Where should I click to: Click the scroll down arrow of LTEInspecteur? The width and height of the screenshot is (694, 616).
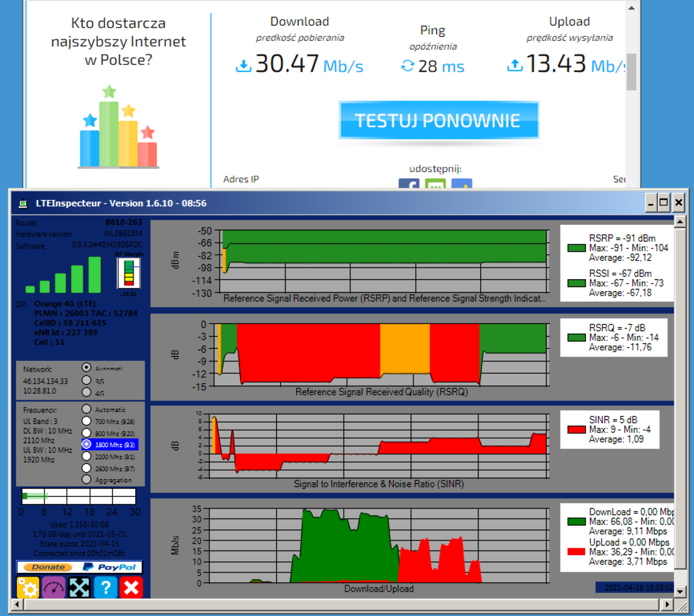(680, 591)
